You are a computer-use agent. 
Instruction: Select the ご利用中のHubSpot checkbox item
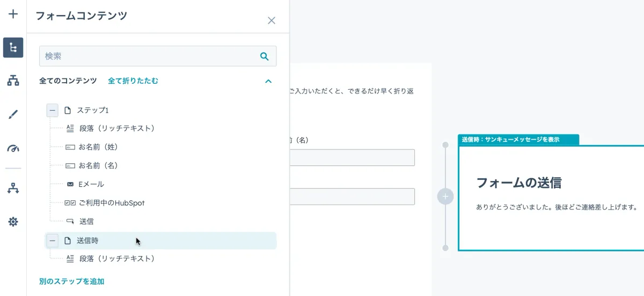[x=112, y=203]
